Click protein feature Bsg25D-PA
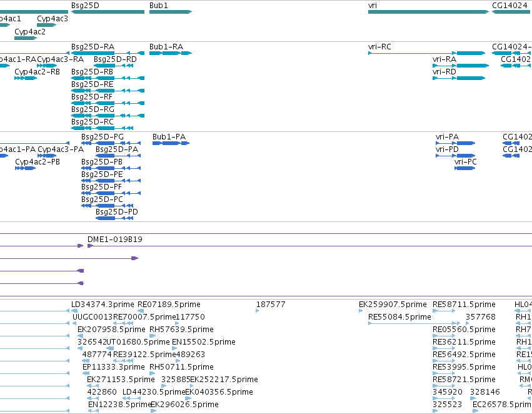Image resolution: width=532 pixels, height=414 pixels. 118,156
